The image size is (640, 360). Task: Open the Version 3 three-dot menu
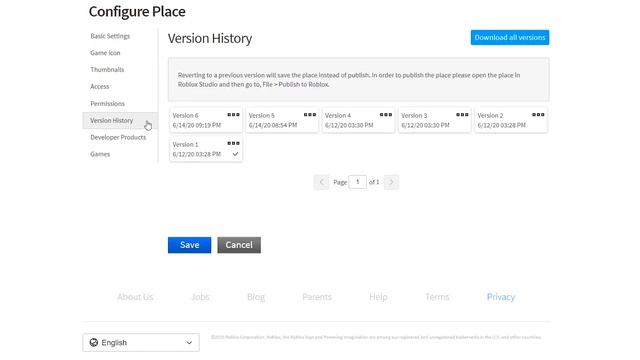tap(462, 115)
